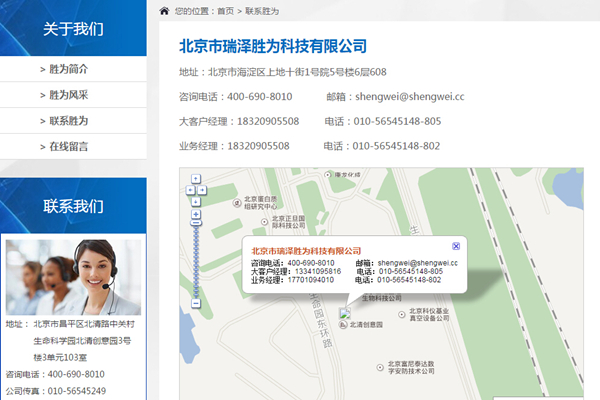The height and width of the screenshot is (400, 600).
Task: Click sidebar 咨询电话 400-690-8010 text
Action: pos(55,374)
